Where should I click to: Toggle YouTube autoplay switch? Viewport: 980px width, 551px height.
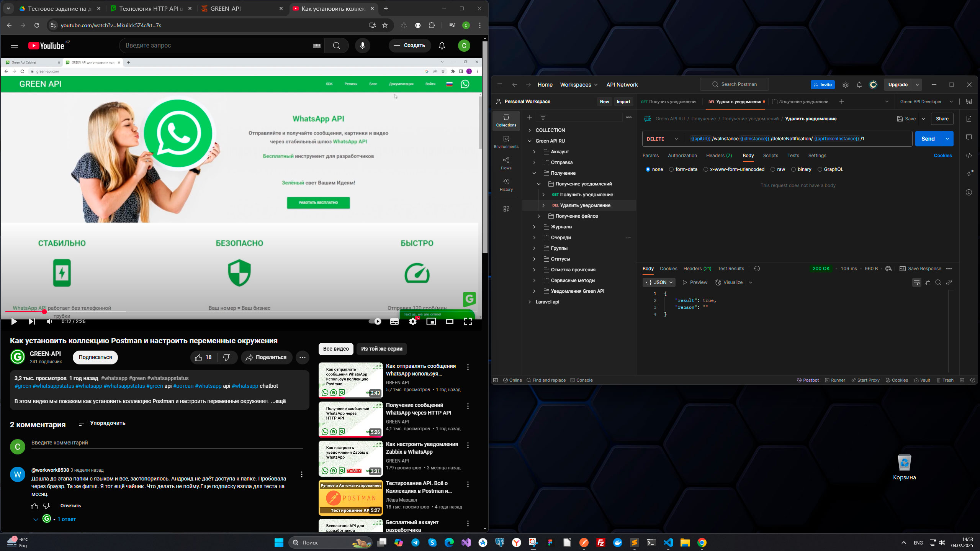(x=375, y=321)
